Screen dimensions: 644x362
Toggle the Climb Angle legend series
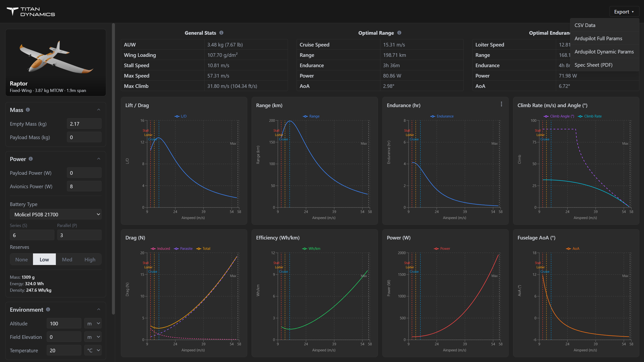click(559, 116)
